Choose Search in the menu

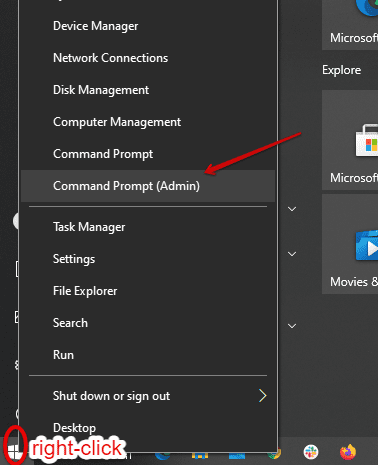[148, 323]
